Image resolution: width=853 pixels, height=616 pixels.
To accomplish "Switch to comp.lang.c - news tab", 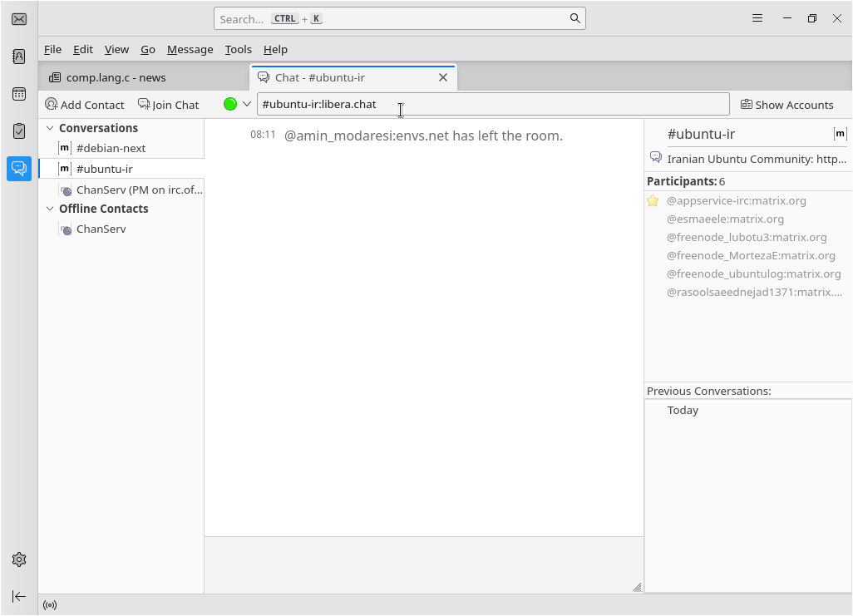I will pyautogui.click(x=116, y=77).
